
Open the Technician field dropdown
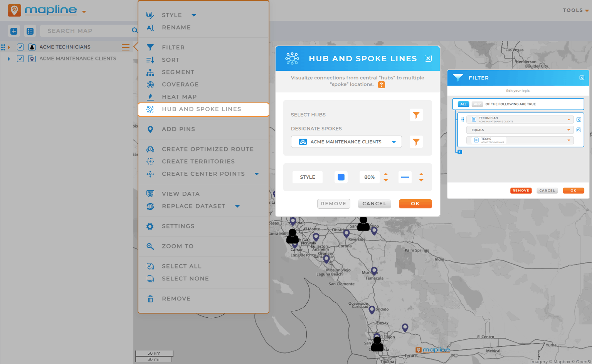point(520,119)
